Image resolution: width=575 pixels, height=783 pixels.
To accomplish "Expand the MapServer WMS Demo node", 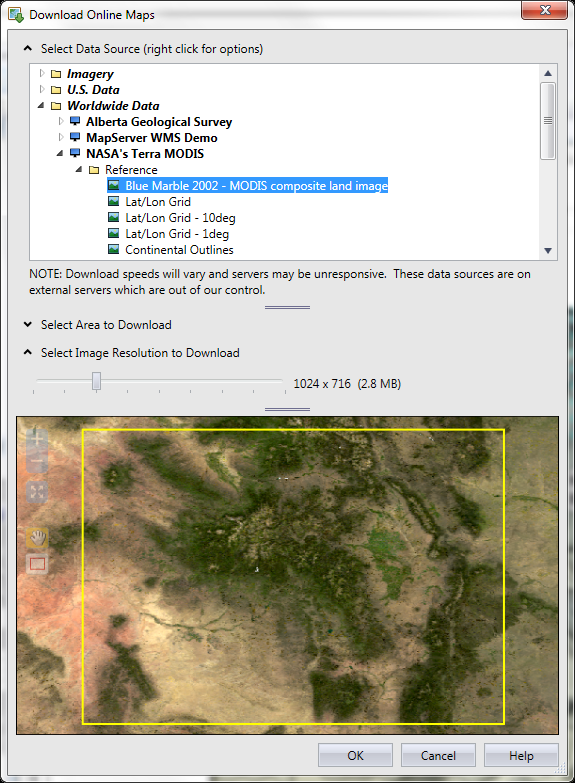I will (x=61, y=137).
